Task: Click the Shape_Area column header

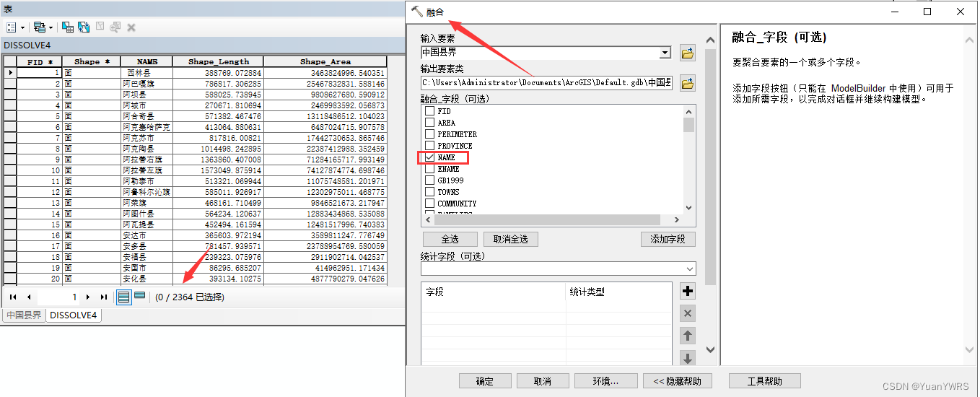Action: 325,62
